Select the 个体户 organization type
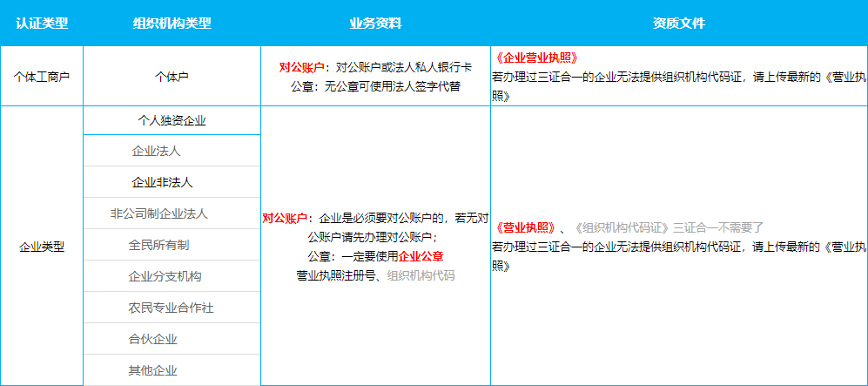The height and width of the screenshot is (386, 868). (x=172, y=77)
